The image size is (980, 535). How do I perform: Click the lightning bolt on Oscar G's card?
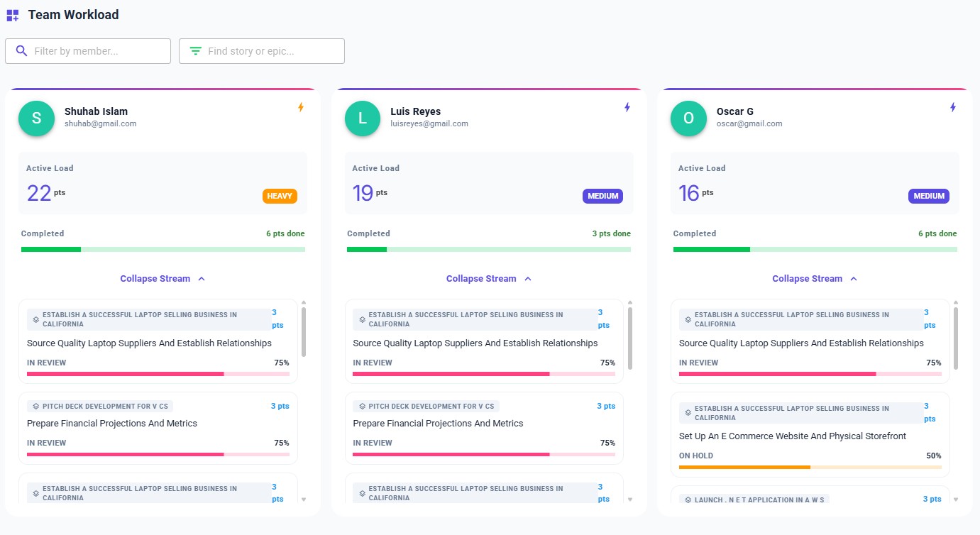pyautogui.click(x=952, y=107)
